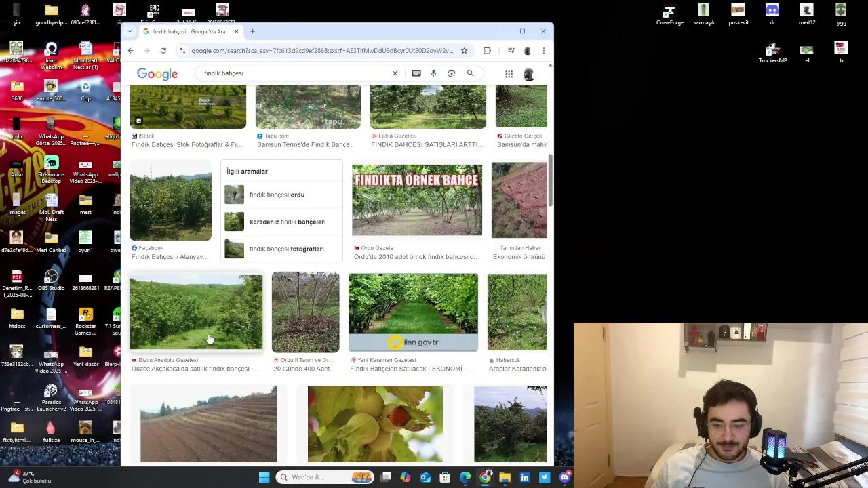868x488 pixels.
Task: View site information icon in address bar
Action: 182,50
